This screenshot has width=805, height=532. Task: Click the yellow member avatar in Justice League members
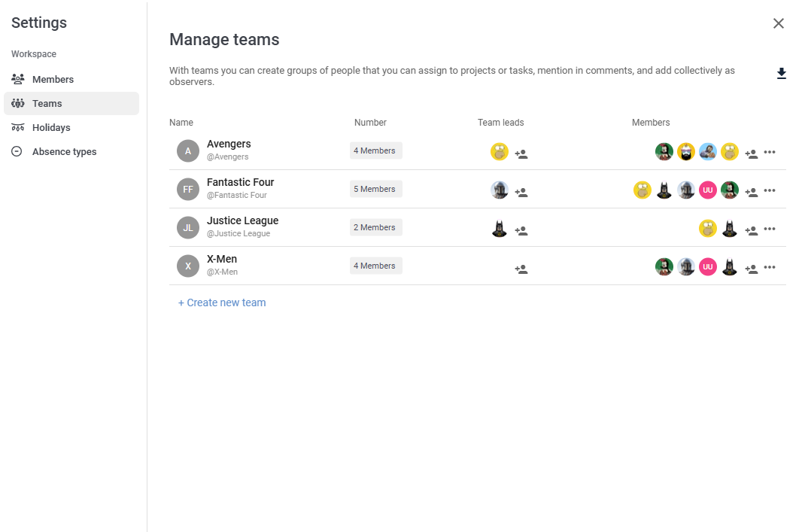[x=708, y=229]
